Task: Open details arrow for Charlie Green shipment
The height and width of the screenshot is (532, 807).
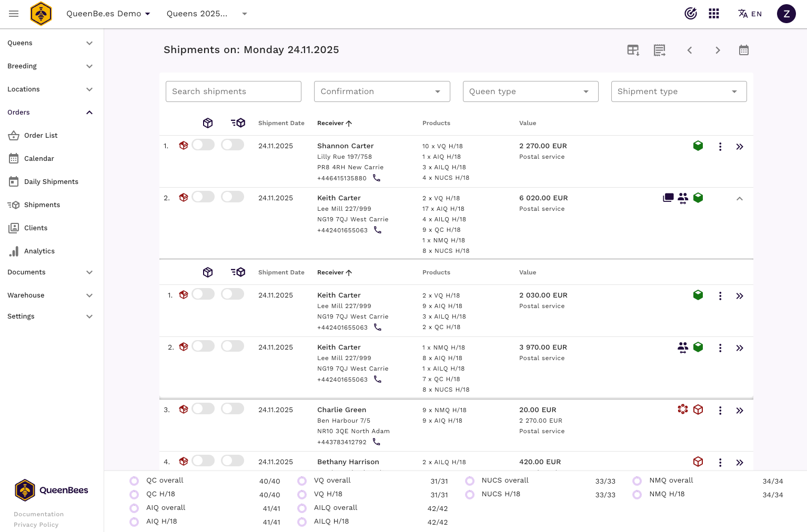Action: click(x=739, y=411)
